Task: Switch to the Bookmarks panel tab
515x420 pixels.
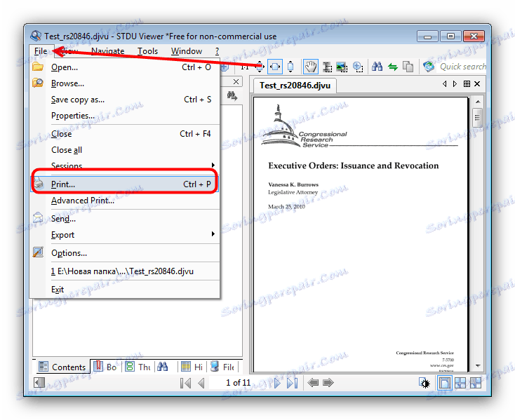Action: 105,367
